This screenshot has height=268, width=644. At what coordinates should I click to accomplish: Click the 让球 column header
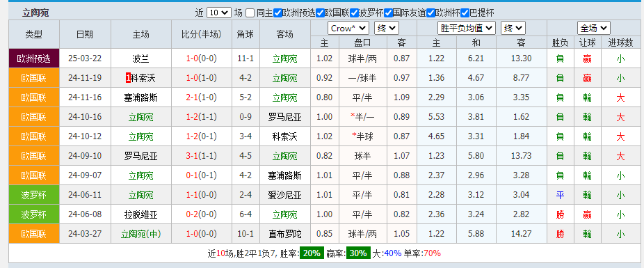[588, 42]
